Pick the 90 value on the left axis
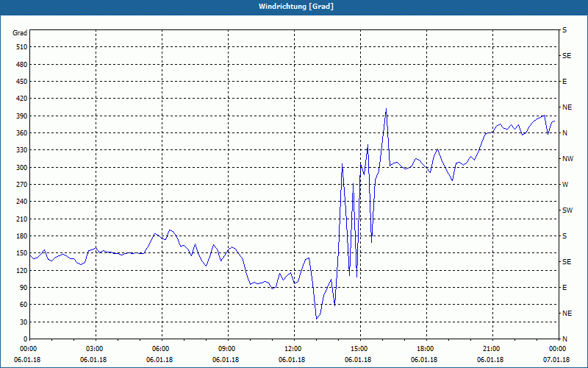Image resolution: width=588 pixels, height=368 pixels. (24, 288)
